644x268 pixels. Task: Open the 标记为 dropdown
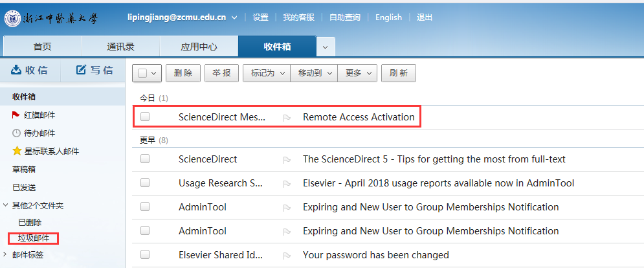267,73
